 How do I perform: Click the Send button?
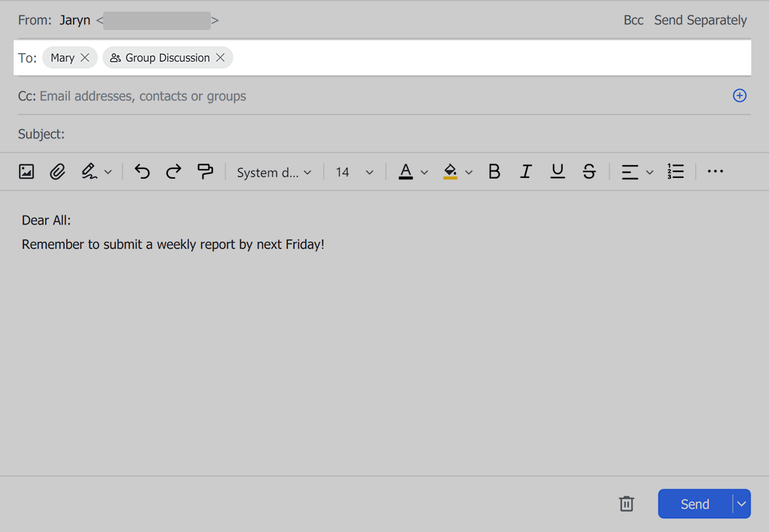pos(695,504)
